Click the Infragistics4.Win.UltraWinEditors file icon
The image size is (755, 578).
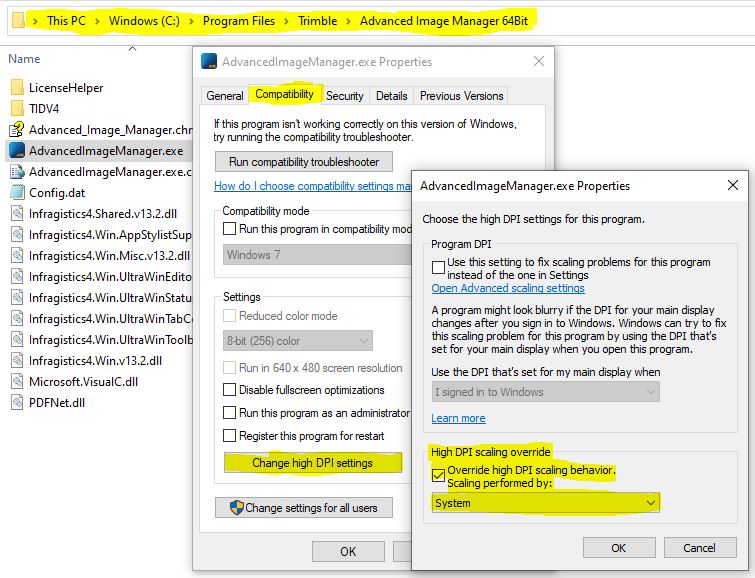point(17,276)
